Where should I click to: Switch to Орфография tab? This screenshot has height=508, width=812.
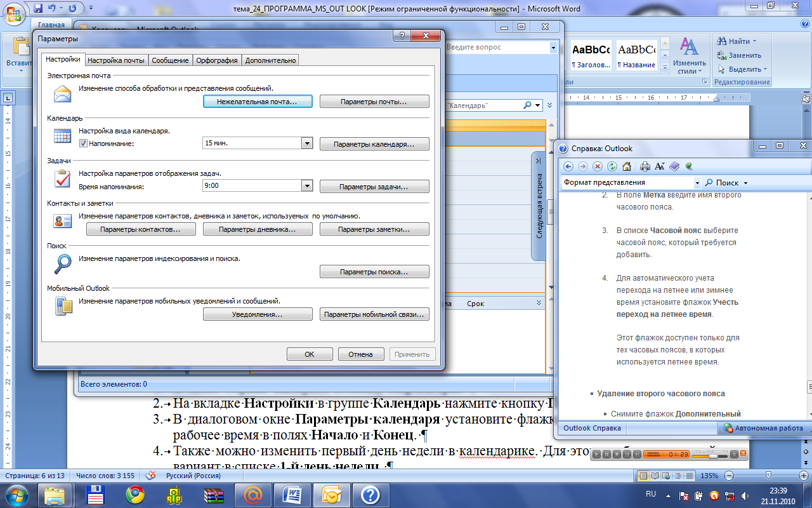click(217, 60)
